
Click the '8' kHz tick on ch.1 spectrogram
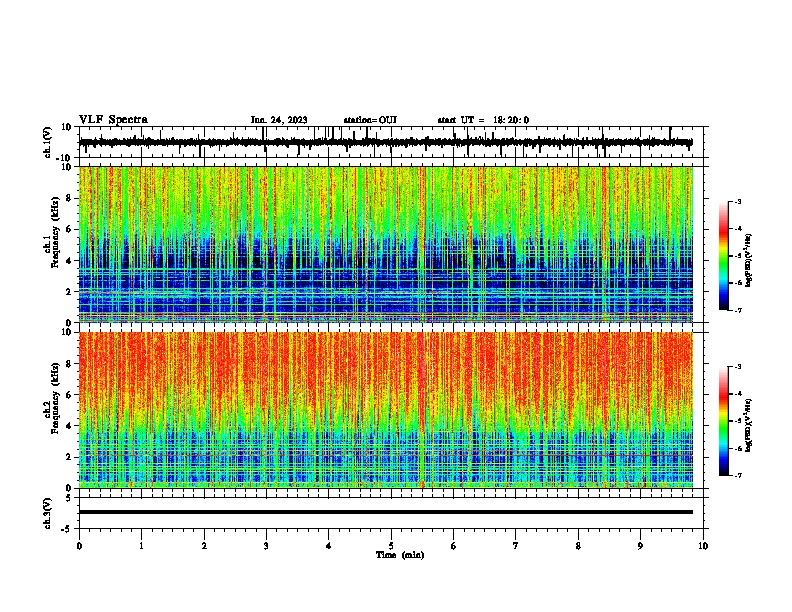[69, 198]
